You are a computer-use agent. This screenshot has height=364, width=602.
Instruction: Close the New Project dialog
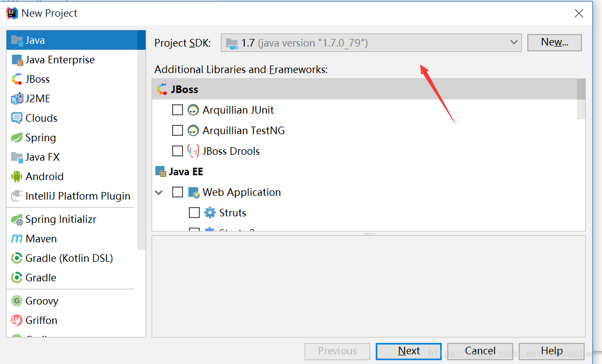tap(579, 14)
